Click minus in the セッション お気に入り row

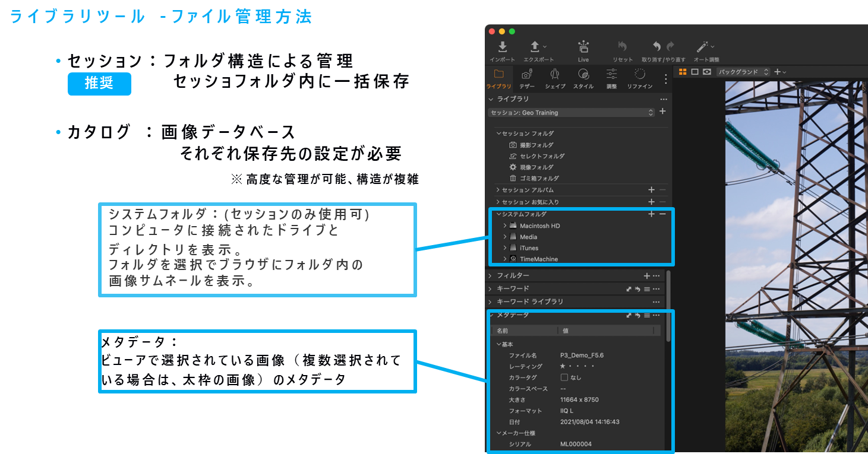coord(662,202)
